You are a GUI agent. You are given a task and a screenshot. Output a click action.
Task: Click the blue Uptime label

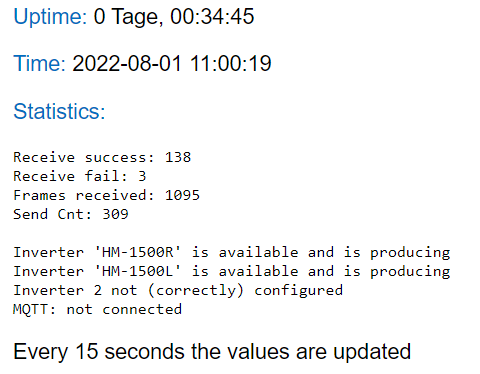coord(50,17)
